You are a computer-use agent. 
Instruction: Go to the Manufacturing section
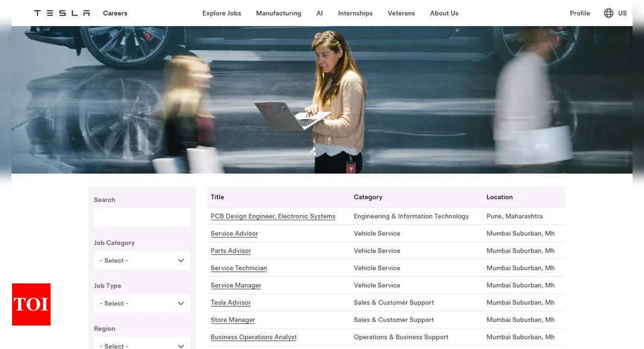pos(278,13)
